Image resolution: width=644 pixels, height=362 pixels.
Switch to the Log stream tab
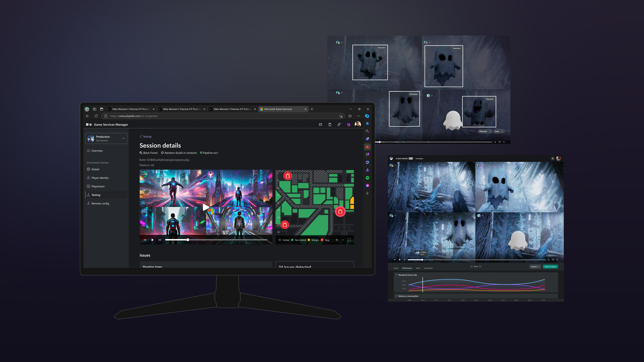(428, 268)
